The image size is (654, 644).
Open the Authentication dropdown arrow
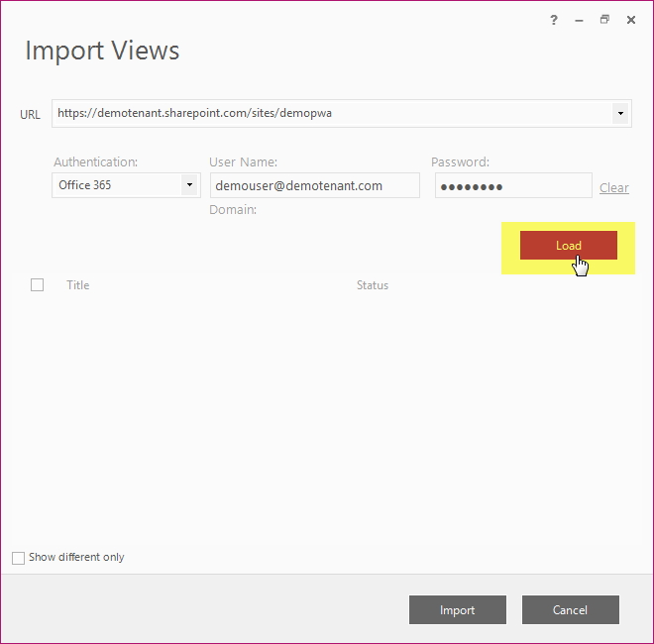189,184
